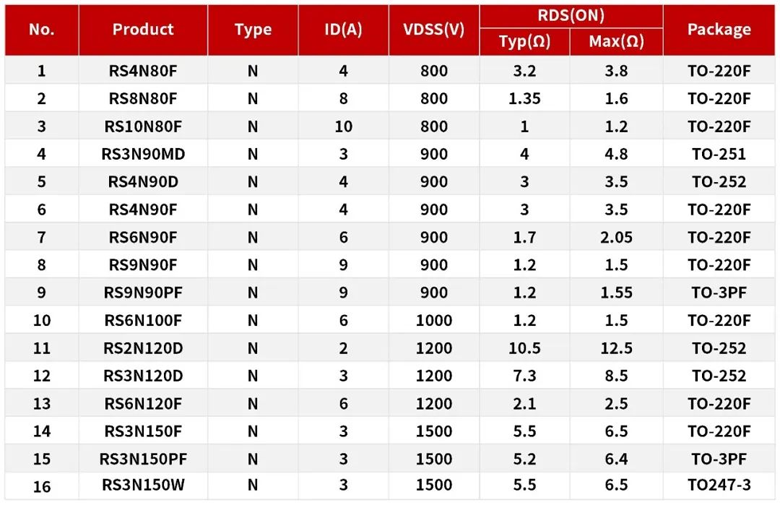Click the RS3N150W product cell
This screenshot has height=505, width=780.
point(143,487)
